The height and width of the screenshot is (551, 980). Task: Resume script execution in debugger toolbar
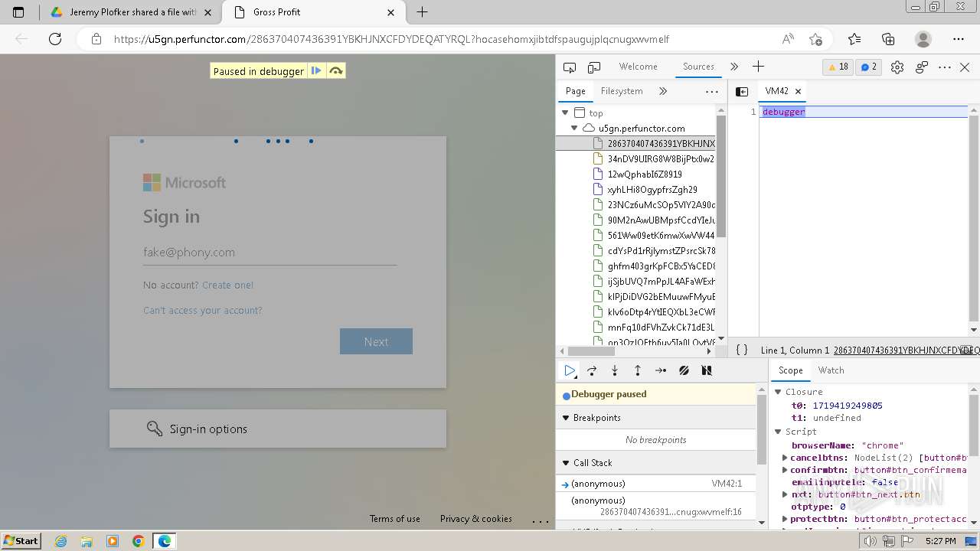(x=570, y=370)
